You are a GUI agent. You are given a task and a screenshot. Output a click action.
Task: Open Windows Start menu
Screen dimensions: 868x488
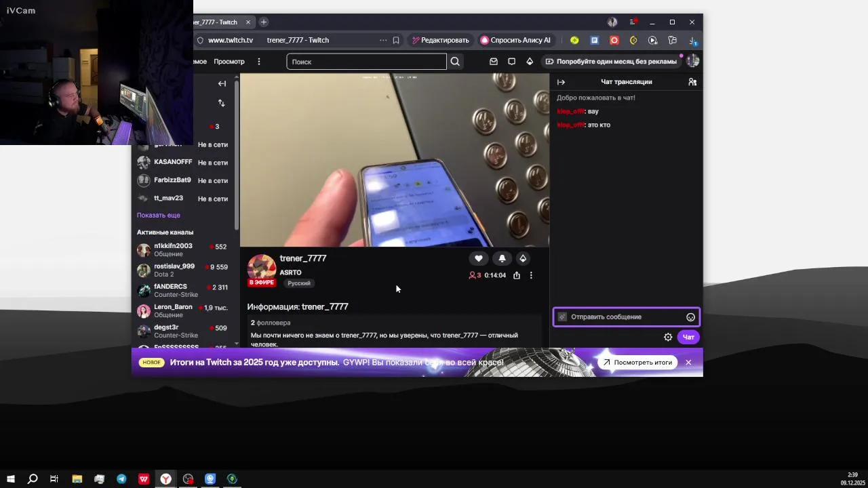[11, 479]
